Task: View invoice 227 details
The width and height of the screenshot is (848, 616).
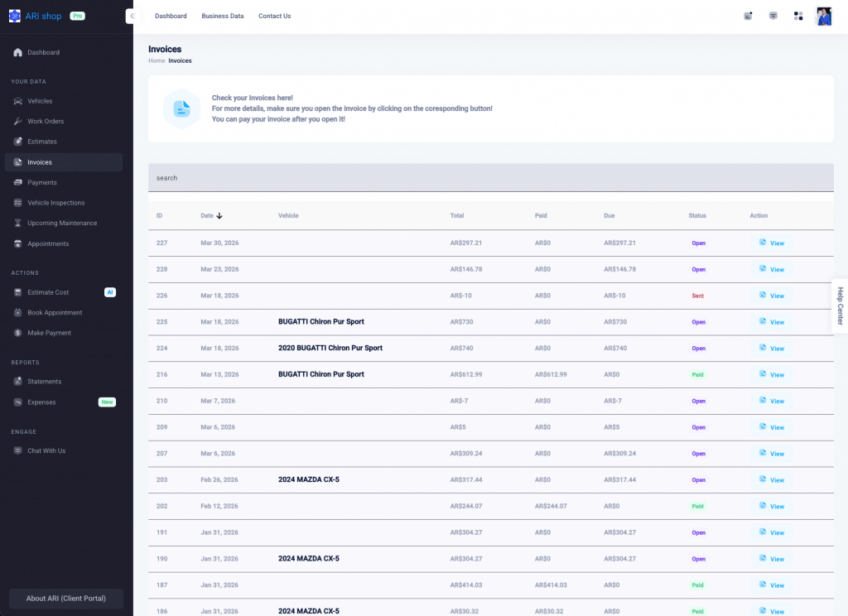Action: click(x=770, y=243)
